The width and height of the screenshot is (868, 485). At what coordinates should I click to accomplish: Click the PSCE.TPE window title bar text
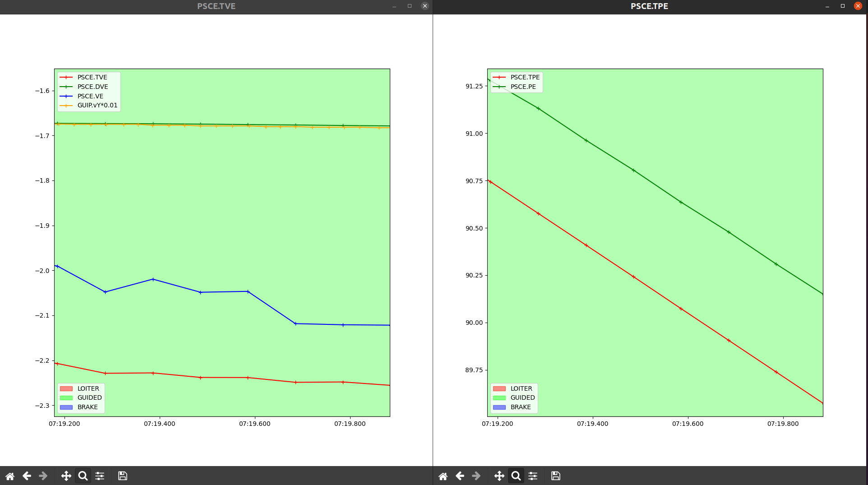[x=649, y=6]
